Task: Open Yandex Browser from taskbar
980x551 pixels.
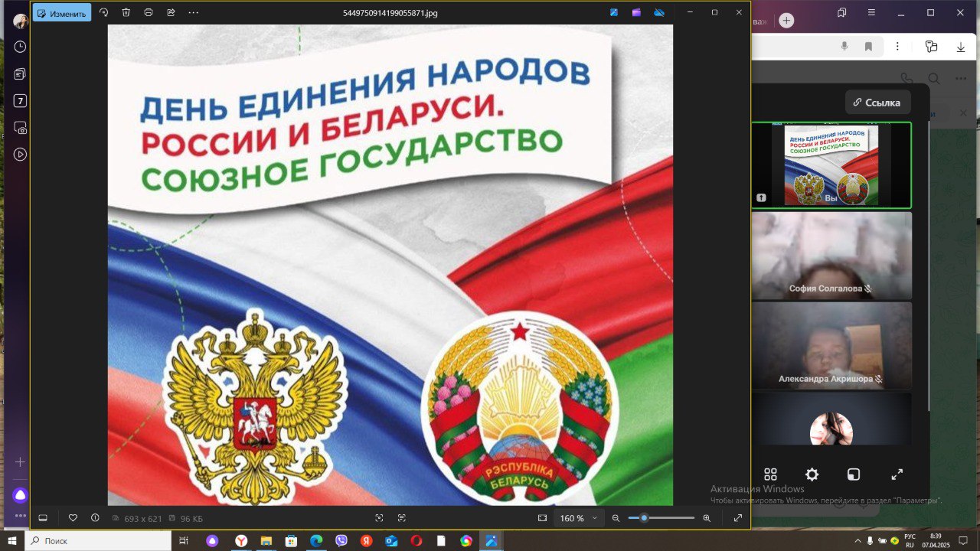Action: pos(241,541)
